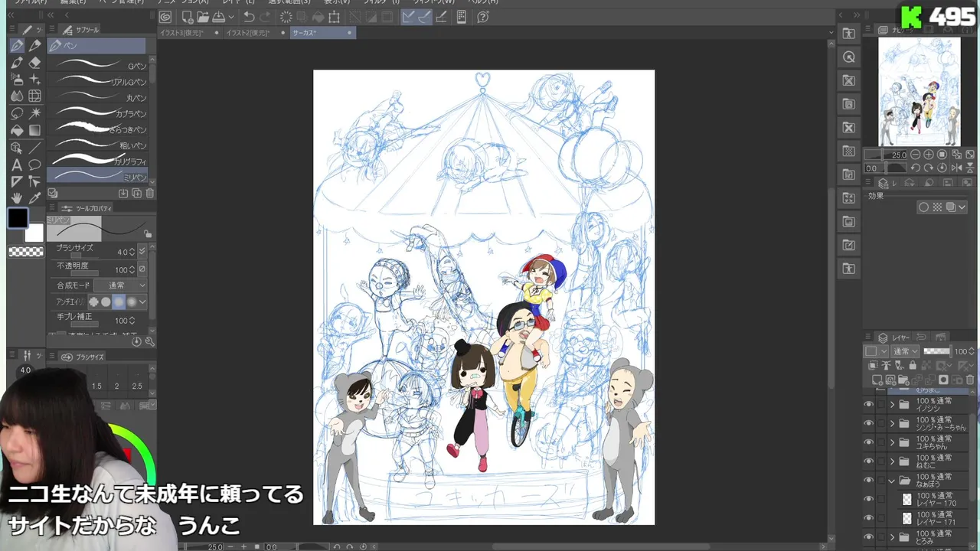Select the Pencil tool
Image resolution: width=980 pixels, height=551 pixels.
tap(34, 46)
